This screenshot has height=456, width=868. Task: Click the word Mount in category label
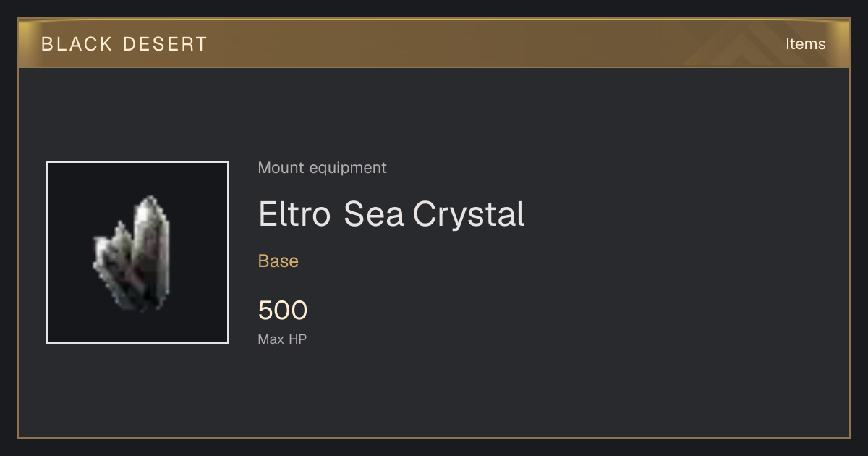pyautogui.click(x=281, y=168)
